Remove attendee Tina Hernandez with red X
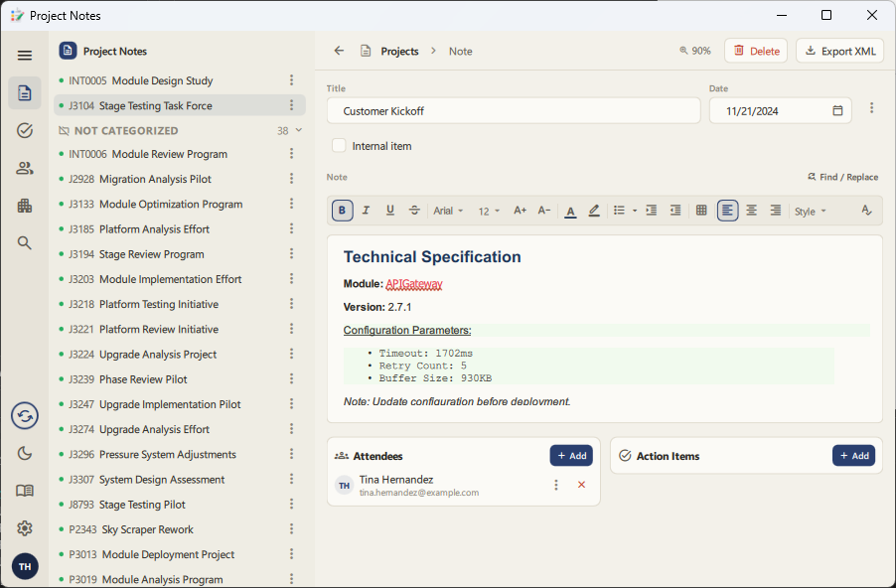Image resolution: width=896 pixels, height=588 pixels. tap(581, 485)
